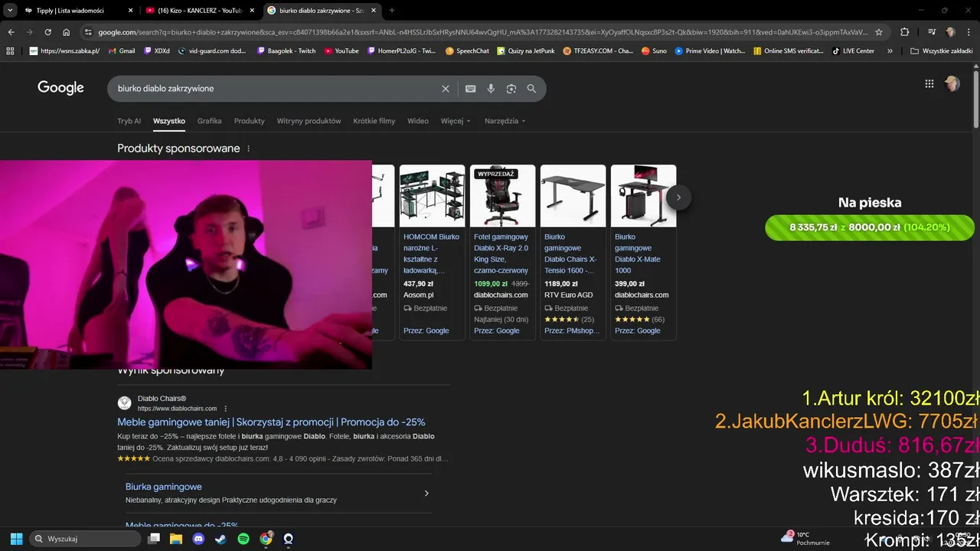The image size is (980, 551).
Task: Click the Windows taskbar Wyszukaj search box
Action: coord(85,539)
